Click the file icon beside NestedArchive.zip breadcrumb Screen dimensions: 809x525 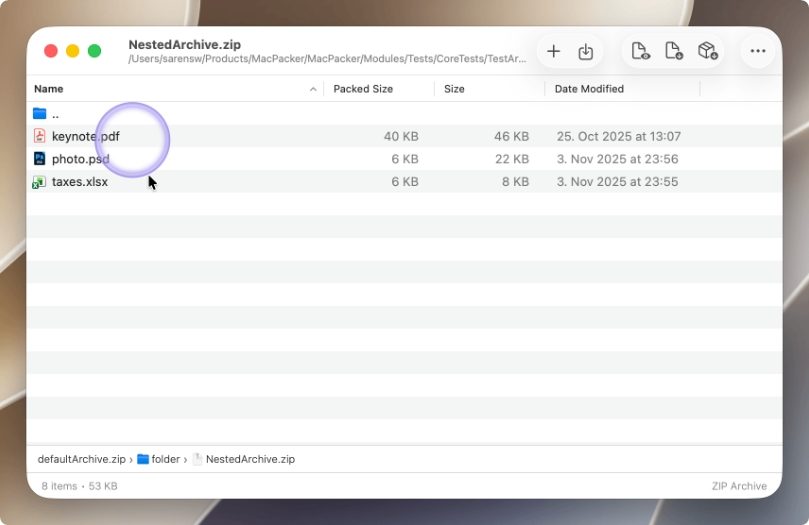point(197,459)
